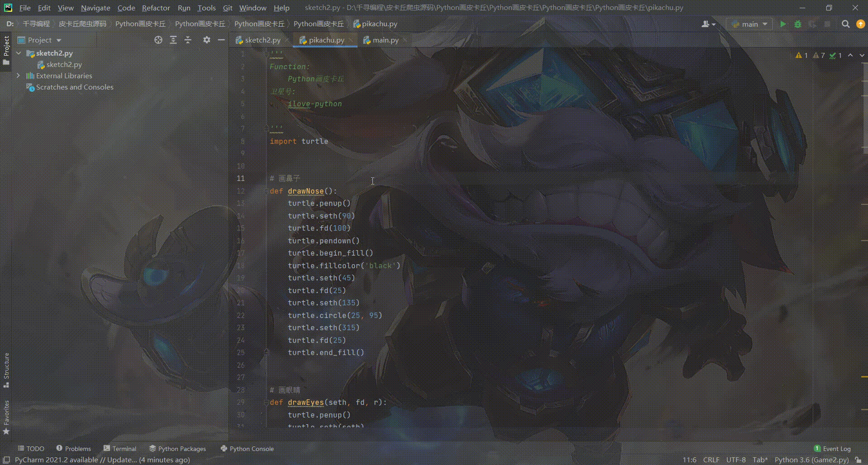Click Collapse All icon in Project panel
Screen dimensions: 868x465
pos(188,40)
